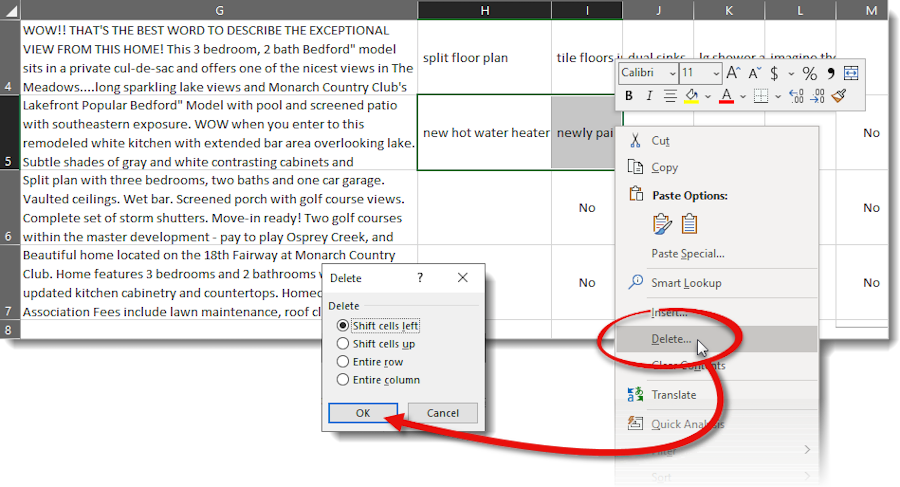The image size is (900, 487).
Task: Expand font color dropdown arrow
Action: point(742,96)
